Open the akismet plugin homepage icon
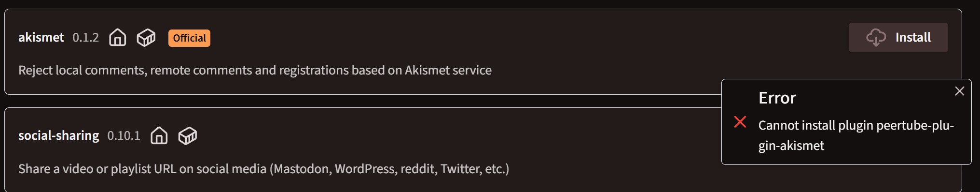This screenshot has height=192, width=980. click(x=117, y=37)
